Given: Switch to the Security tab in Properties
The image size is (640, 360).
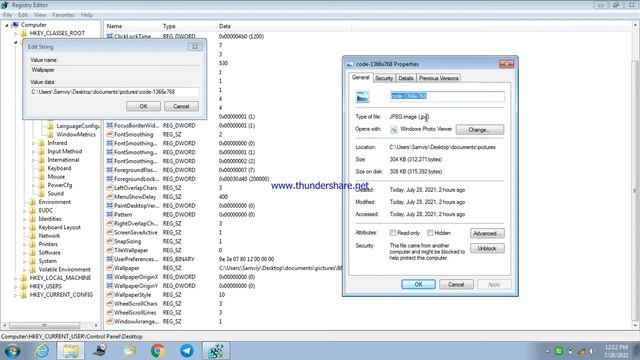Looking at the screenshot, I should 384,78.
